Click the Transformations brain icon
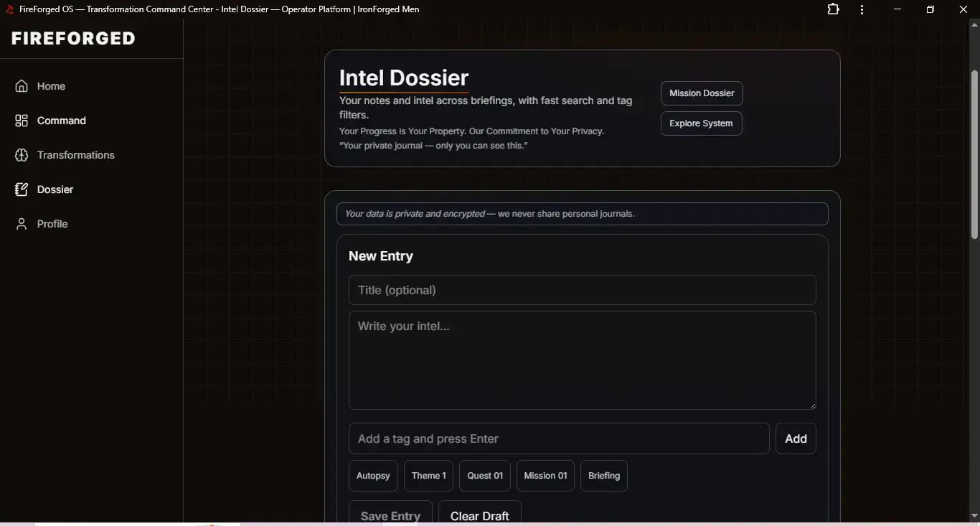Screen dimensions: 980x526 tap(22, 155)
